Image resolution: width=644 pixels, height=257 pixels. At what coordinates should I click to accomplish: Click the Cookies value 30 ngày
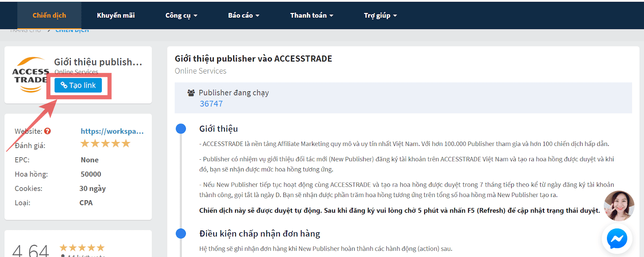point(93,189)
